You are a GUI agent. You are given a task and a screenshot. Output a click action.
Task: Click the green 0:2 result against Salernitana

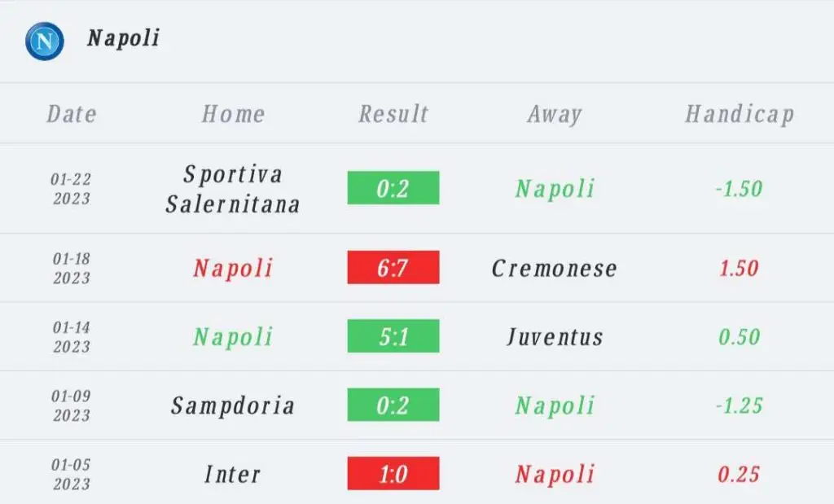393,187
